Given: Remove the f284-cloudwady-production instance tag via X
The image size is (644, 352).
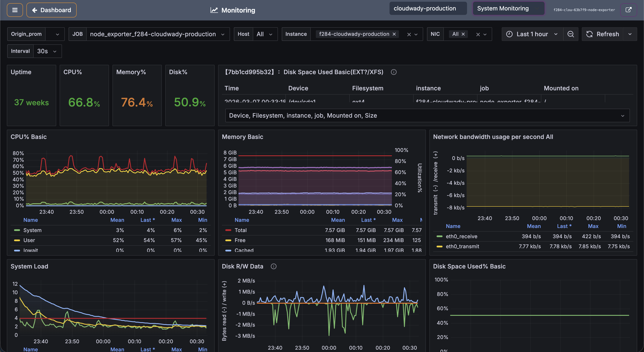Looking at the screenshot, I should click(394, 34).
